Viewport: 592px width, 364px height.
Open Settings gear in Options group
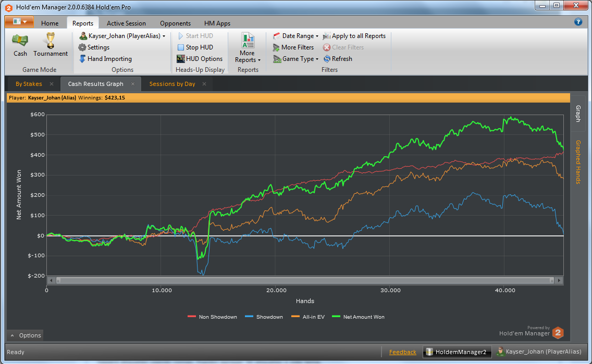(94, 47)
